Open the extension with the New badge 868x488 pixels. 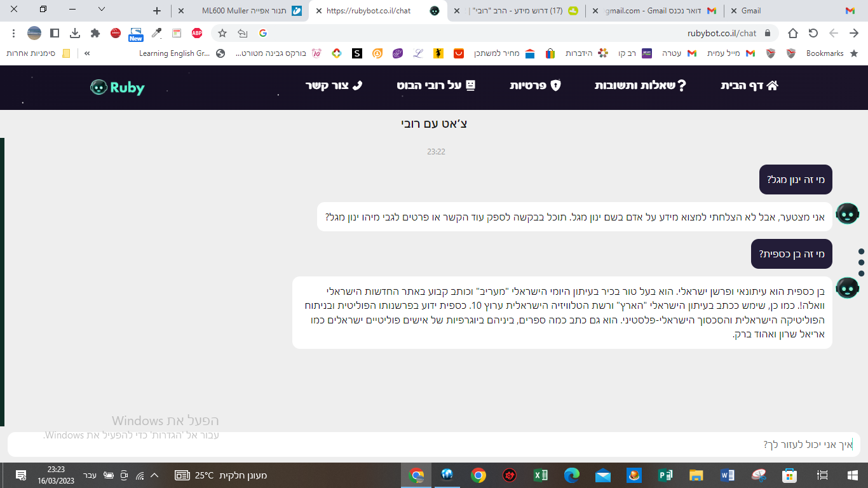pos(136,34)
